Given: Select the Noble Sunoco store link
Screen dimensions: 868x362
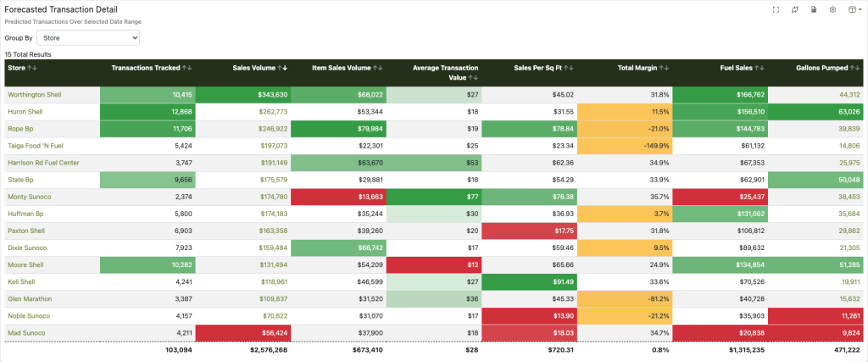Looking at the screenshot, I should click(x=29, y=316).
